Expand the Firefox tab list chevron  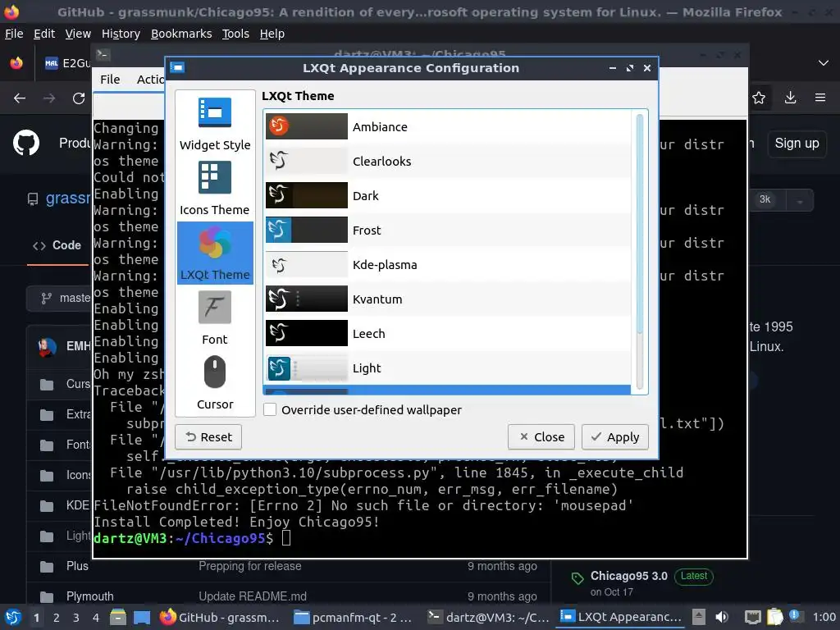pos(824,62)
